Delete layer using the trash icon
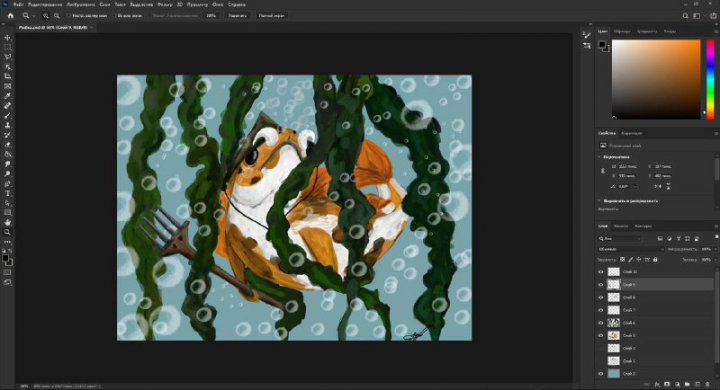The width and height of the screenshot is (720, 390). tap(708, 384)
